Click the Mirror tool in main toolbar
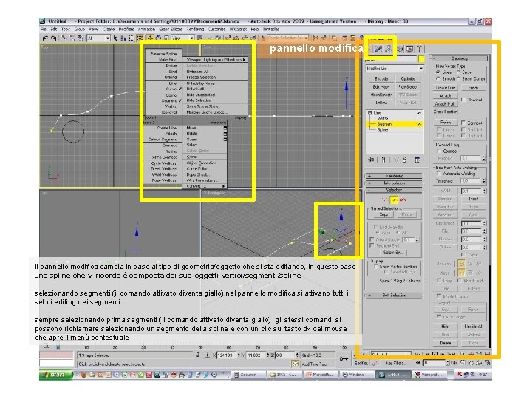This screenshot has height=399, width=532. pos(316,38)
